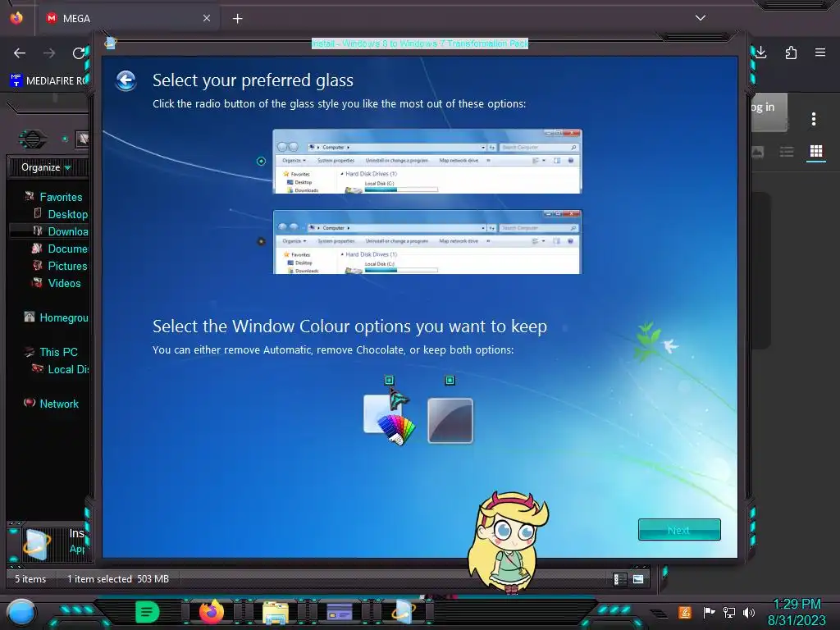Switch Explorer to large icons view

click(638, 579)
